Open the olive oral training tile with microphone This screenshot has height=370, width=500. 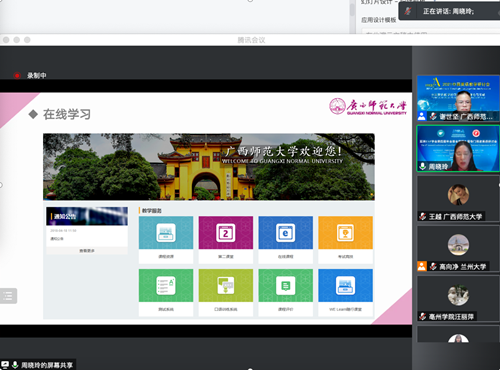(226, 292)
